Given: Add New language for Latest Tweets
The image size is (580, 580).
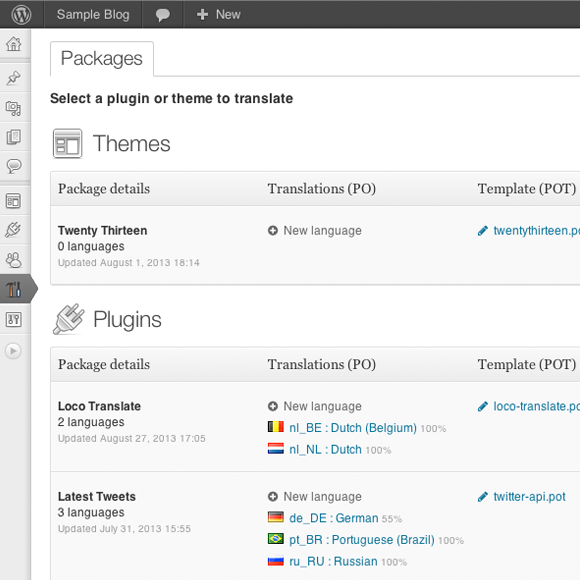Looking at the screenshot, I should (315, 496).
